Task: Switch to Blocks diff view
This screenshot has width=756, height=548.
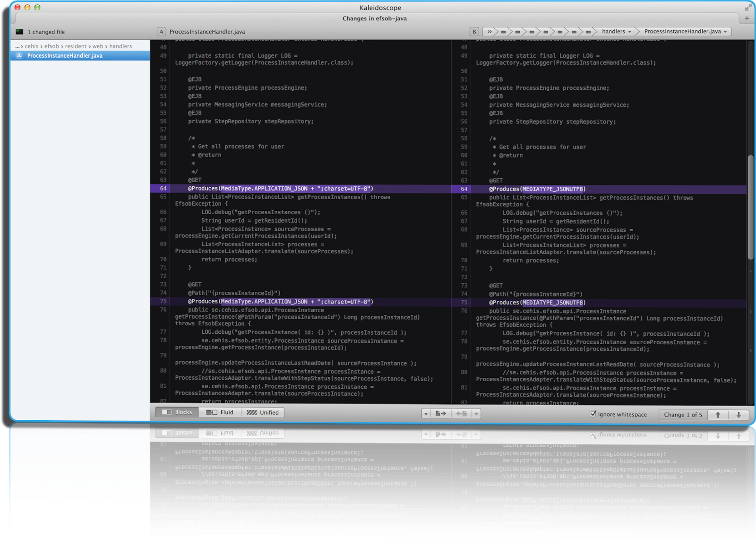Action: (x=178, y=412)
